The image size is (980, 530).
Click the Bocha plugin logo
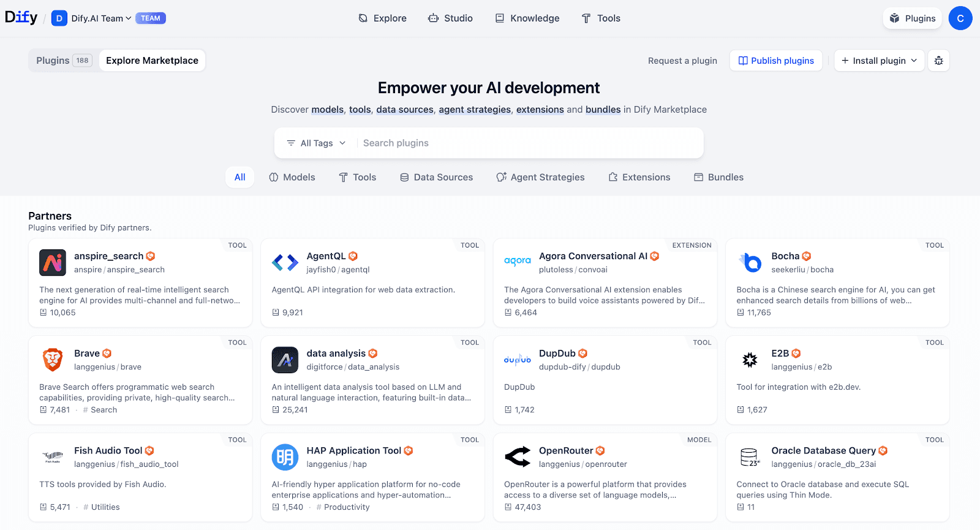tap(750, 262)
